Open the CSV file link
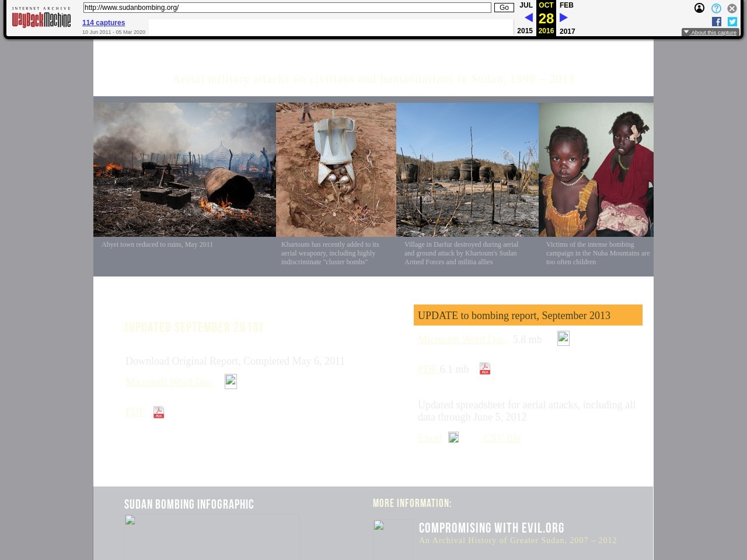Viewport: 747px width, 560px height. pyautogui.click(x=501, y=438)
